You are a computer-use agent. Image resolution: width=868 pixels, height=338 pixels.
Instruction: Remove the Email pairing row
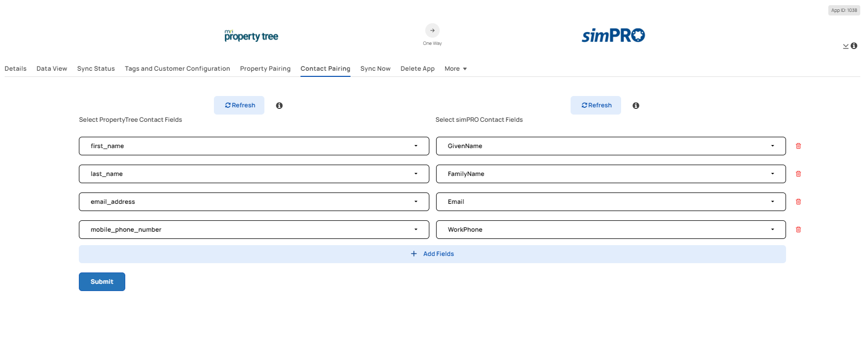(798, 202)
